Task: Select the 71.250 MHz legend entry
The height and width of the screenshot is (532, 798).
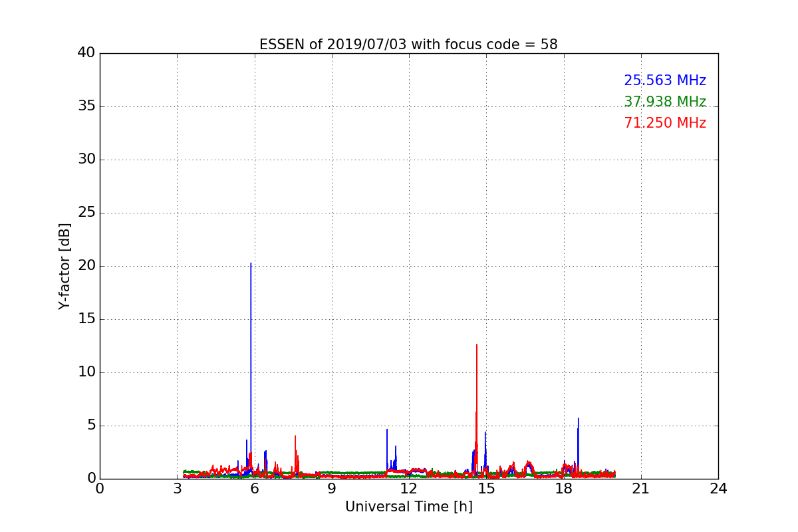Action: [x=665, y=123]
